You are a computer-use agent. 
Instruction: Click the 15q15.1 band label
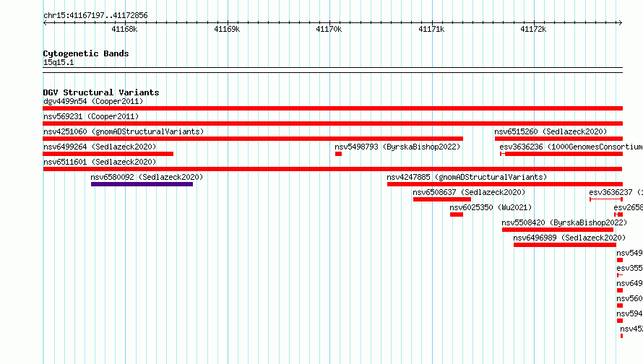tap(59, 62)
